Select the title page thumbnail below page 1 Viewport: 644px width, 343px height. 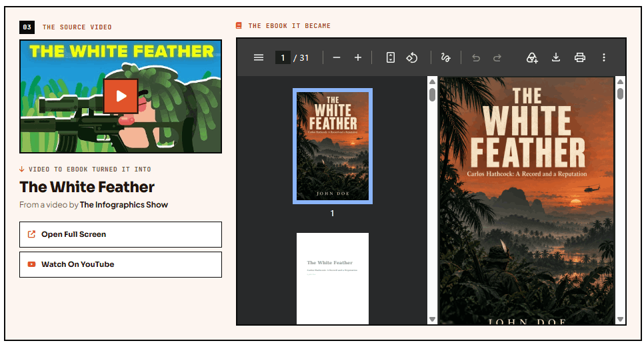(x=333, y=278)
